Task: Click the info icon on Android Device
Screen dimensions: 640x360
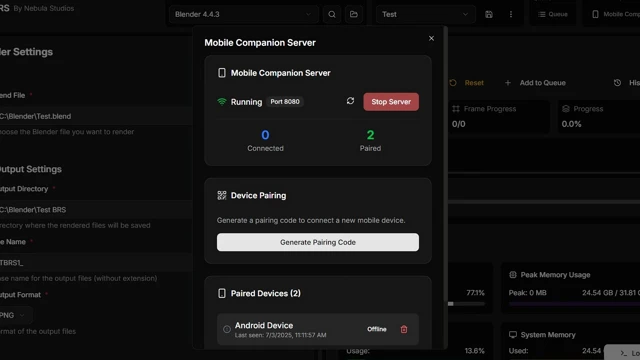Action: coord(227,329)
